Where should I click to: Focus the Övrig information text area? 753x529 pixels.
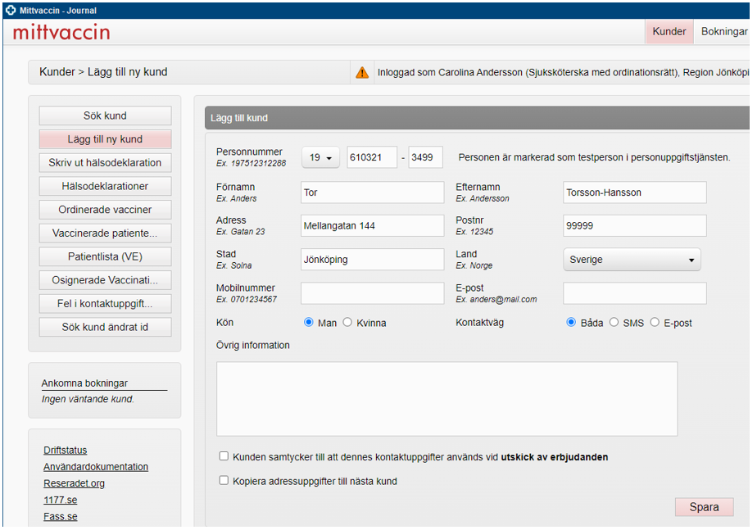(x=446, y=400)
